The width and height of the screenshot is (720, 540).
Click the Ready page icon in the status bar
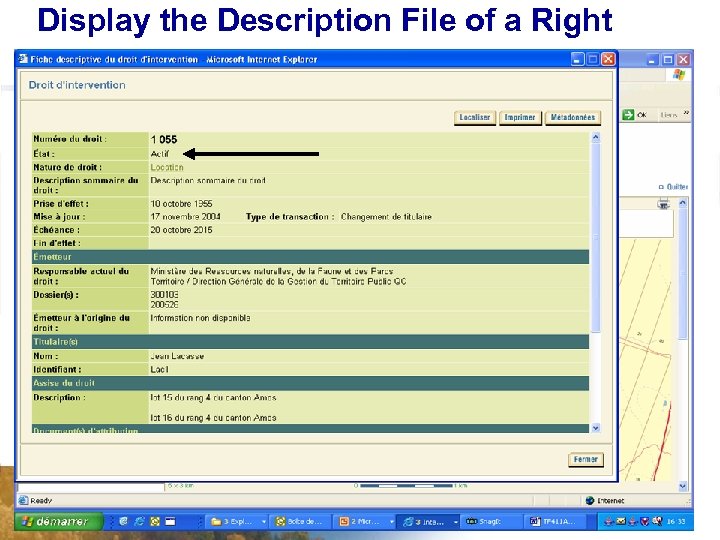click(22, 501)
